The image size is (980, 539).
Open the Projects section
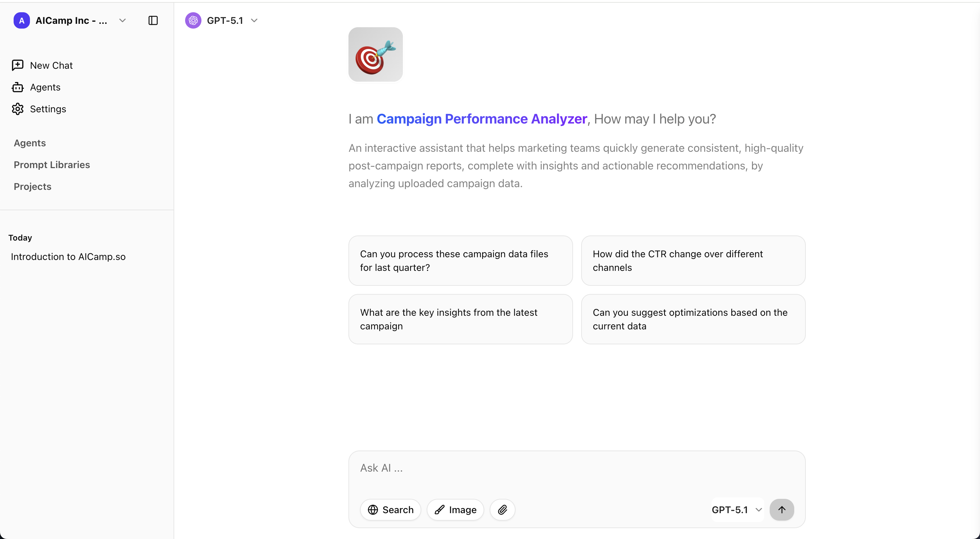coord(32,186)
